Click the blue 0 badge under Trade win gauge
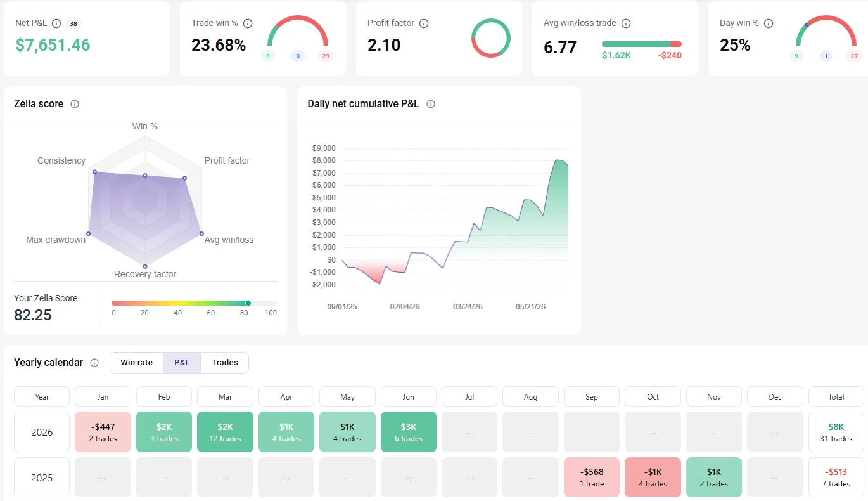The height and width of the screenshot is (501, 868). click(298, 56)
